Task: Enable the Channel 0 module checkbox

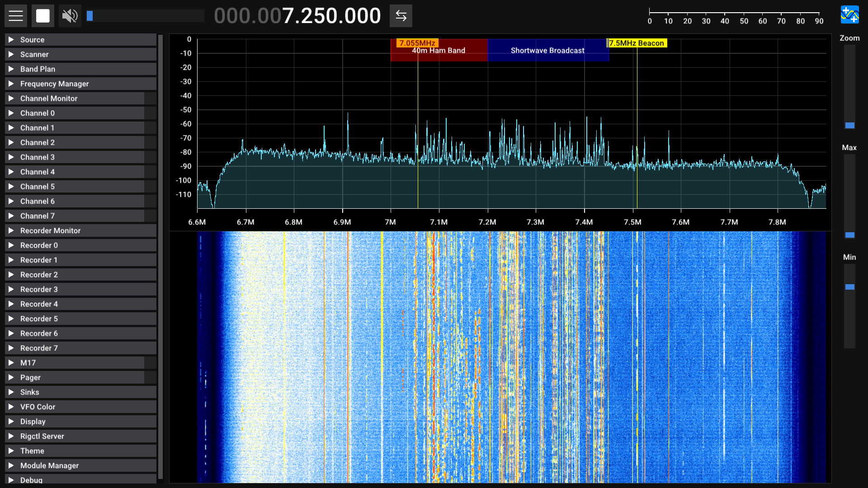Action: [x=150, y=113]
